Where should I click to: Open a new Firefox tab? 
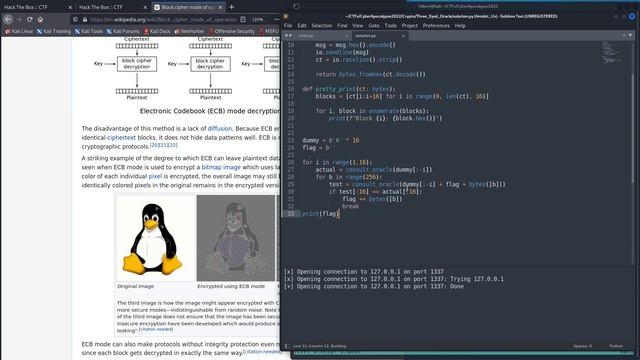[x=231, y=7]
